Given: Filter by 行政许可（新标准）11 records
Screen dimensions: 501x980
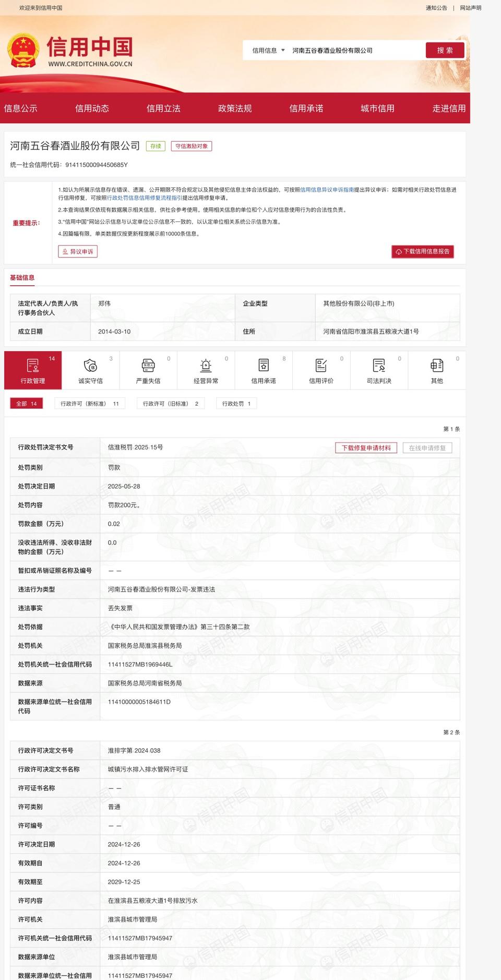Looking at the screenshot, I should tap(90, 404).
